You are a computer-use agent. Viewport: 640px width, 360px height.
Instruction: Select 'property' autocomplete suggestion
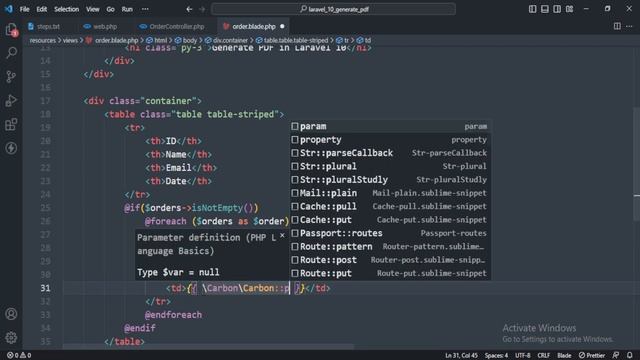coord(390,140)
